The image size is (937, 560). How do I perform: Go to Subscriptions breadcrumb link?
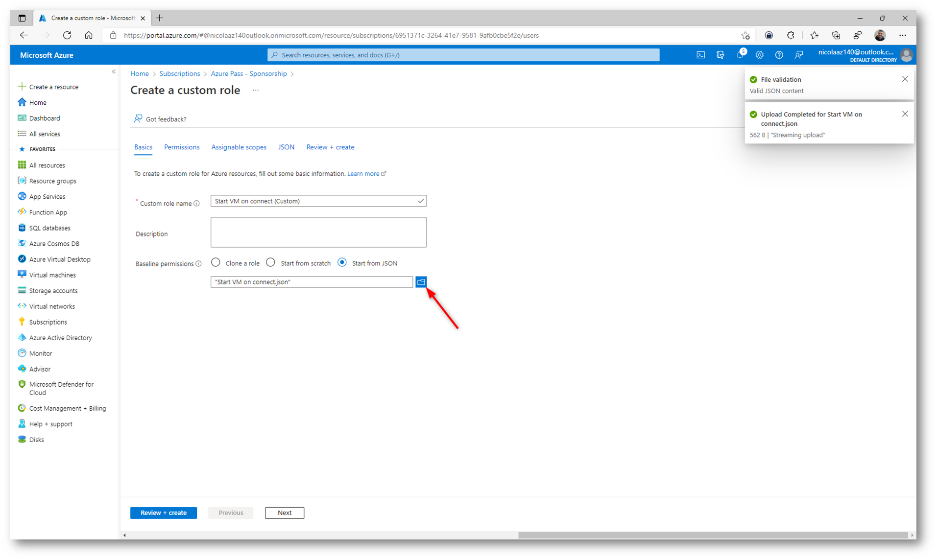click(180, 74)
